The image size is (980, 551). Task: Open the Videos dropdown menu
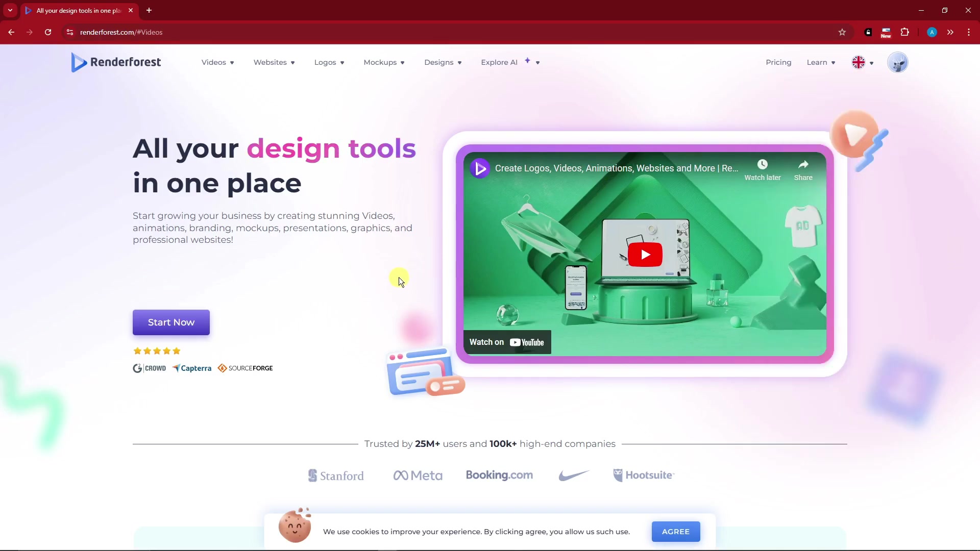pyautogui.click(x=217, y=62)
